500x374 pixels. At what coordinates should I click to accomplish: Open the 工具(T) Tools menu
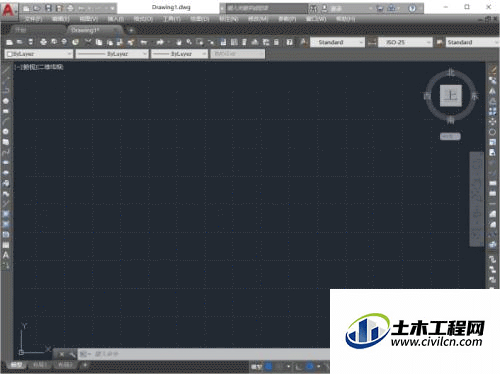click(172, 19)
